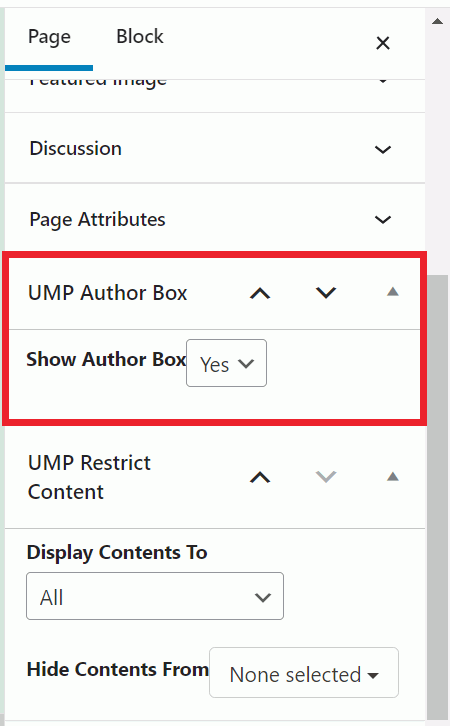
Task: Switch to the Page tab
Action: click(49, 38)
